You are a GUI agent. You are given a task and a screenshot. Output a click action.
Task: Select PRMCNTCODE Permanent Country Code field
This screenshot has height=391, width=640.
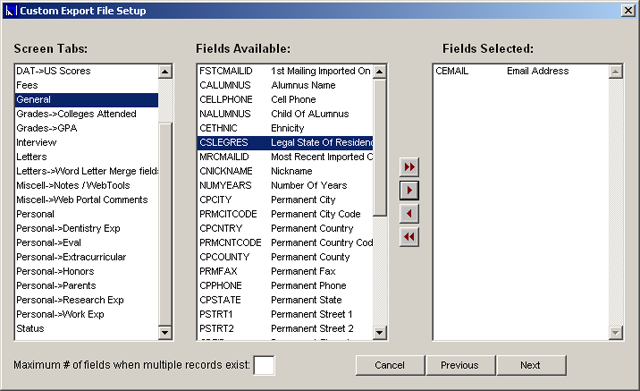point(285,243)
